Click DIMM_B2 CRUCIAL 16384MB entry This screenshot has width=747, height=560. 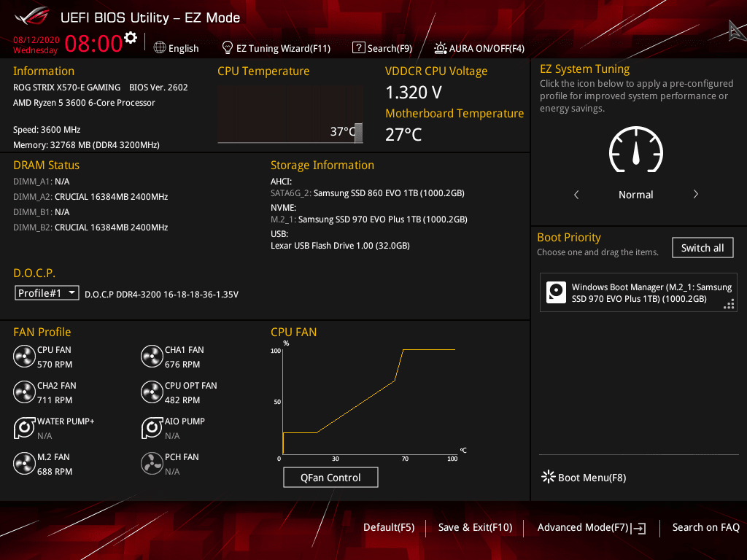coord(90,227)
